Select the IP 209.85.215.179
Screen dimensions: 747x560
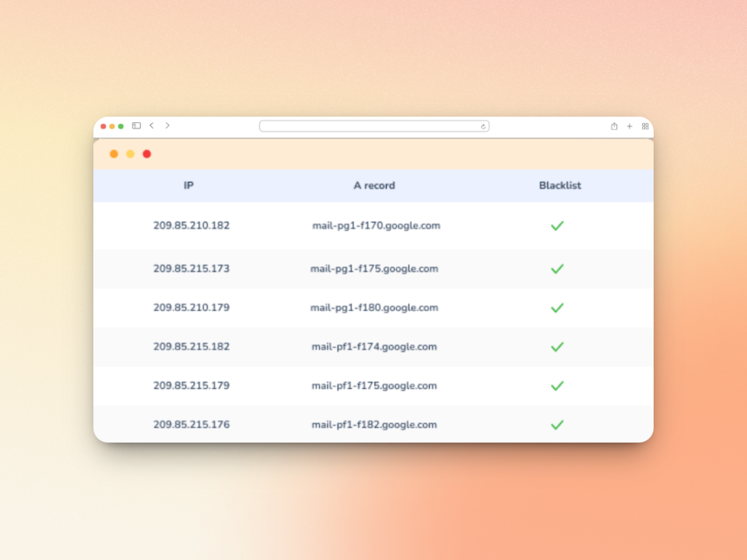click(191, 386)
